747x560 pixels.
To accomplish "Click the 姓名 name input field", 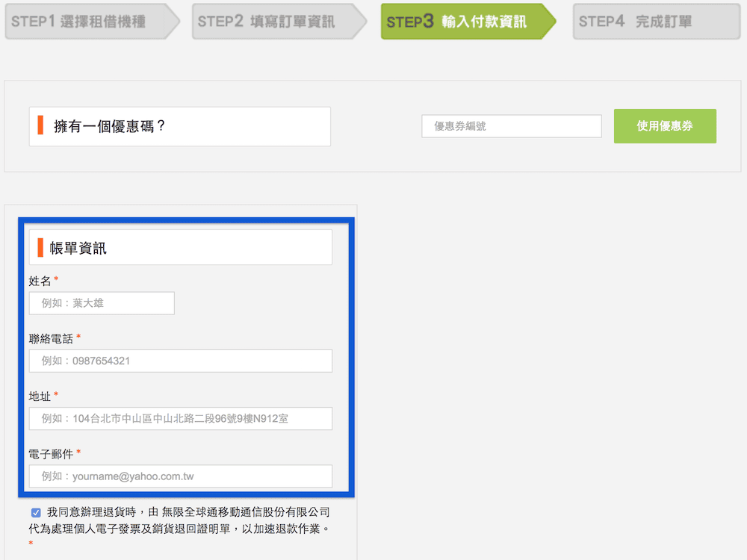I will tap(101, 303).
